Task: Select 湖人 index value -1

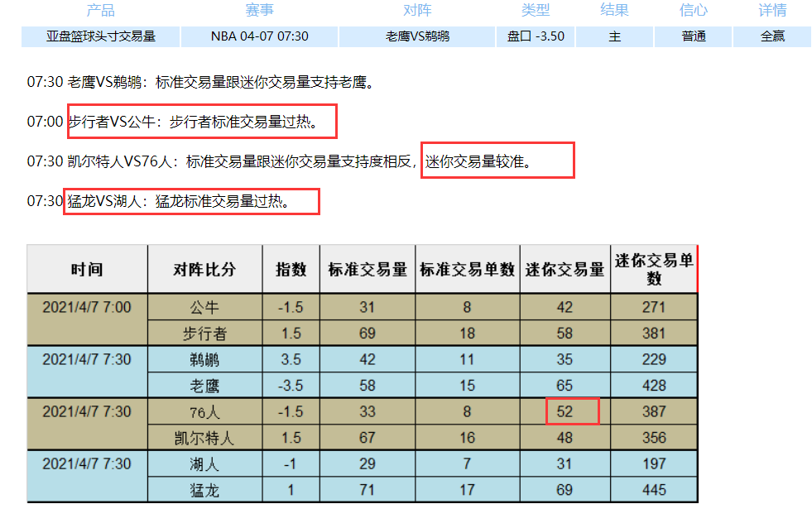Action: click(291, 463)
